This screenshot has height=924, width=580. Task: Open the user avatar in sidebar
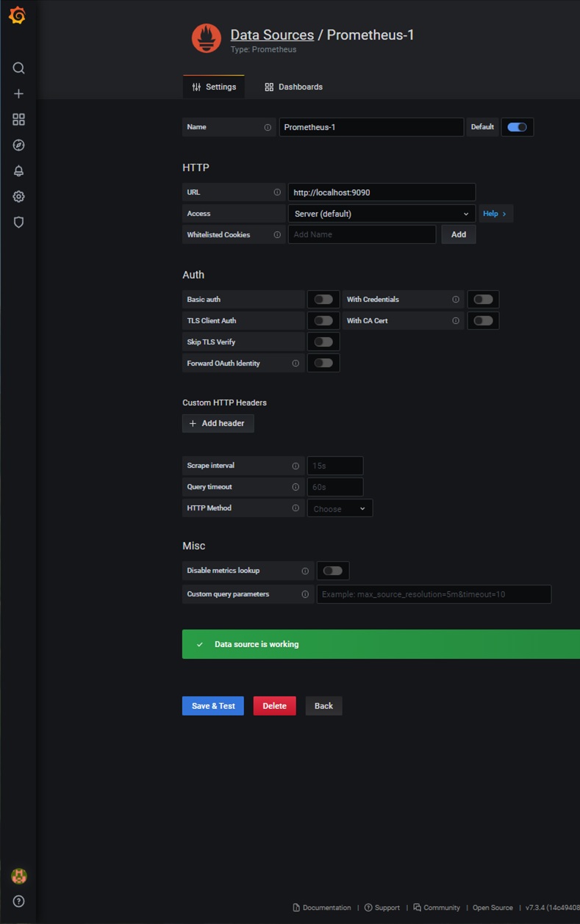[x=19, y=876]
